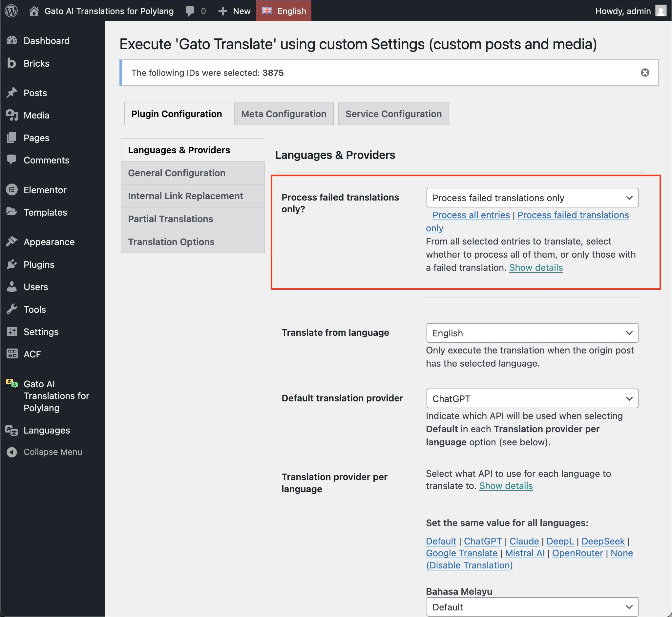Open the Bahasa Melayu provider dropdown
Image resolution: width=672 pixels, height=617 pixels.
click(532, 607)
